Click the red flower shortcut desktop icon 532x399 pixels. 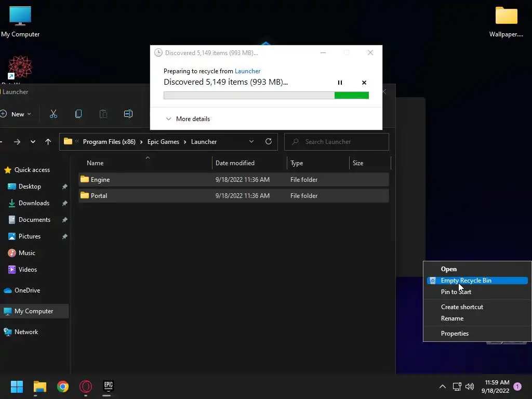[20, 68]
